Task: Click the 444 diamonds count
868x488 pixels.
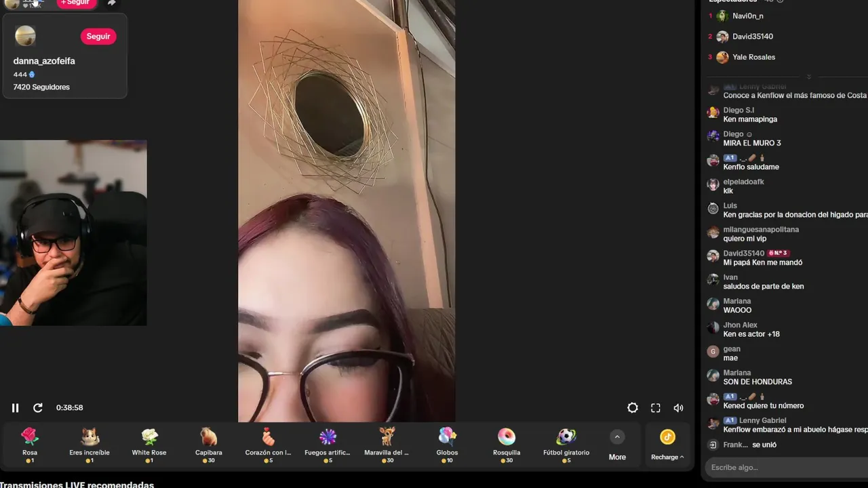Action: pyautogui.click(x=24, y=75)
